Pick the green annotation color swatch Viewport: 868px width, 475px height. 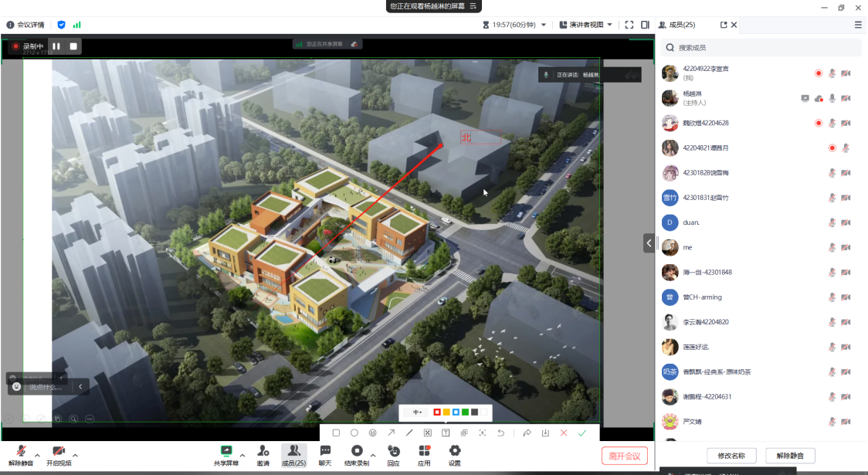tap(465, 412)
